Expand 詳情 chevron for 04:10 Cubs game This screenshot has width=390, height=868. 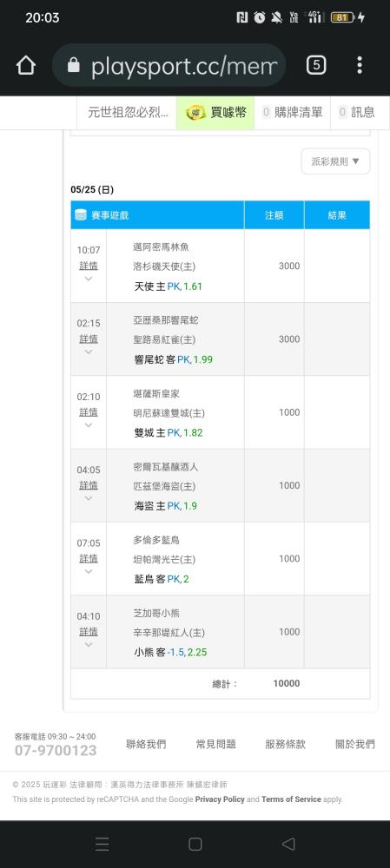pyautogui.click(x=88, y=645)
